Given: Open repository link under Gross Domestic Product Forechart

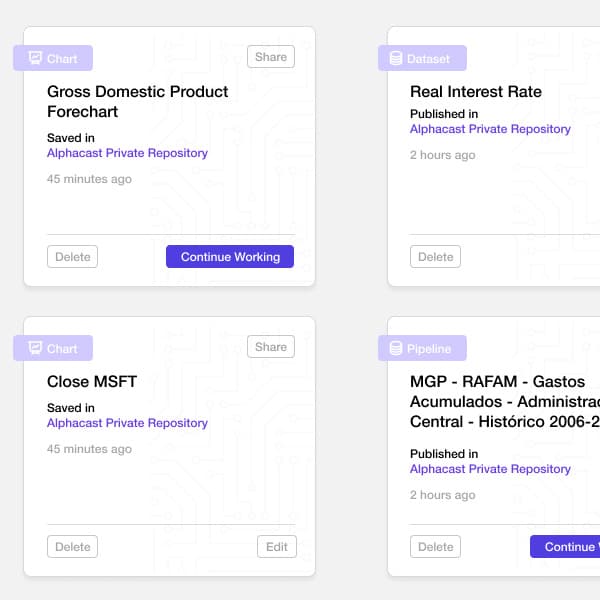Looking at the screenshot, I should tap(127, 153).
